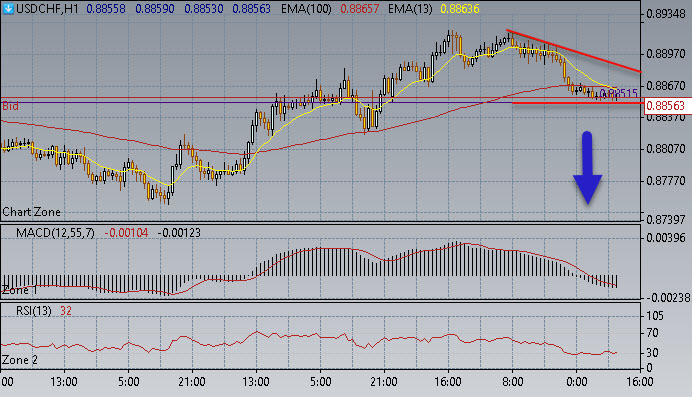Click the 8:00 time axis marker

[512, 382]
